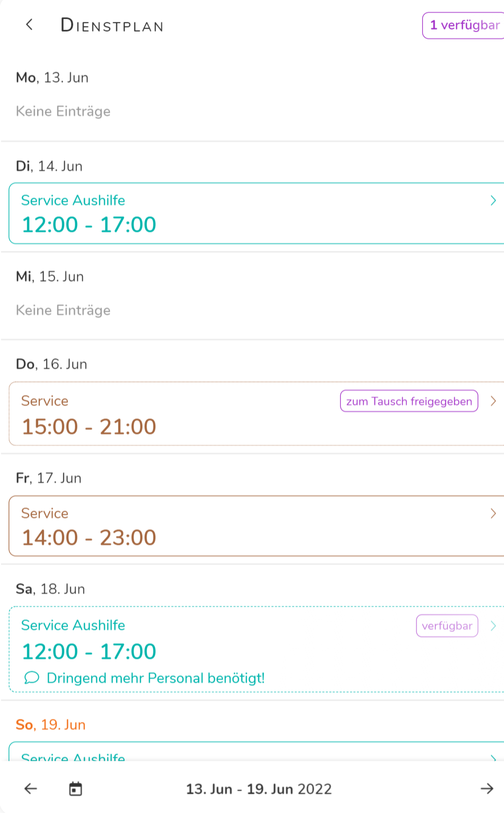504x813 pixels.
Task: Expand Tuesday Service Aushilfe shift chevron
Action: [493, 201]
